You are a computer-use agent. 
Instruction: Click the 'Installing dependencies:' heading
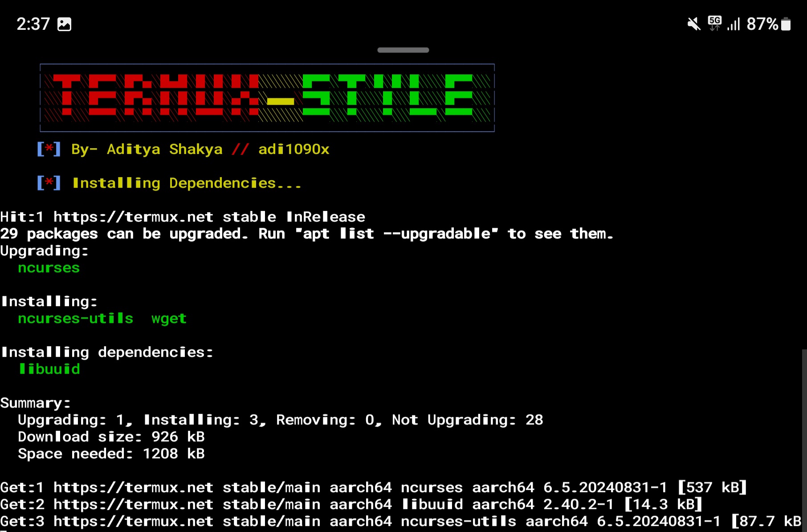pos(107,352)
